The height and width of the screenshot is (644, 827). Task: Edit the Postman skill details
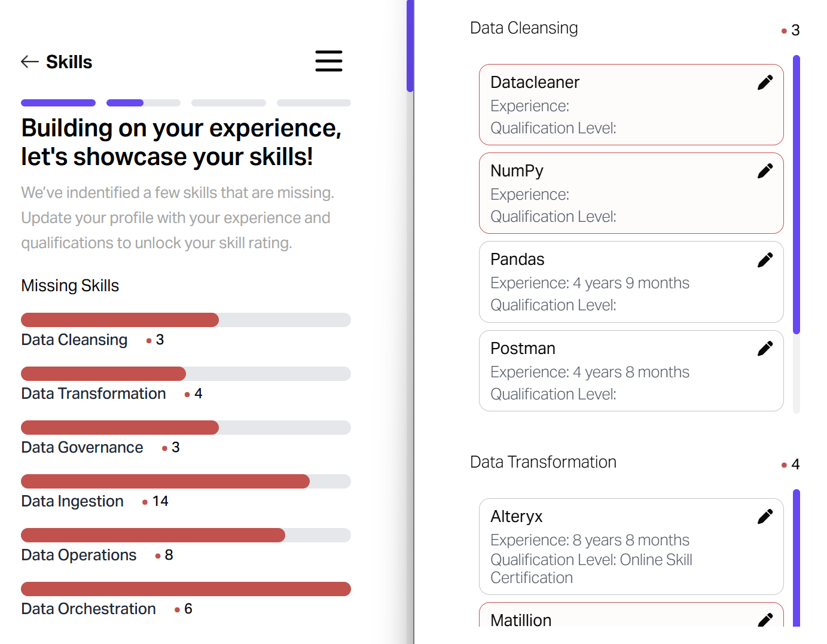coord(765,349)
